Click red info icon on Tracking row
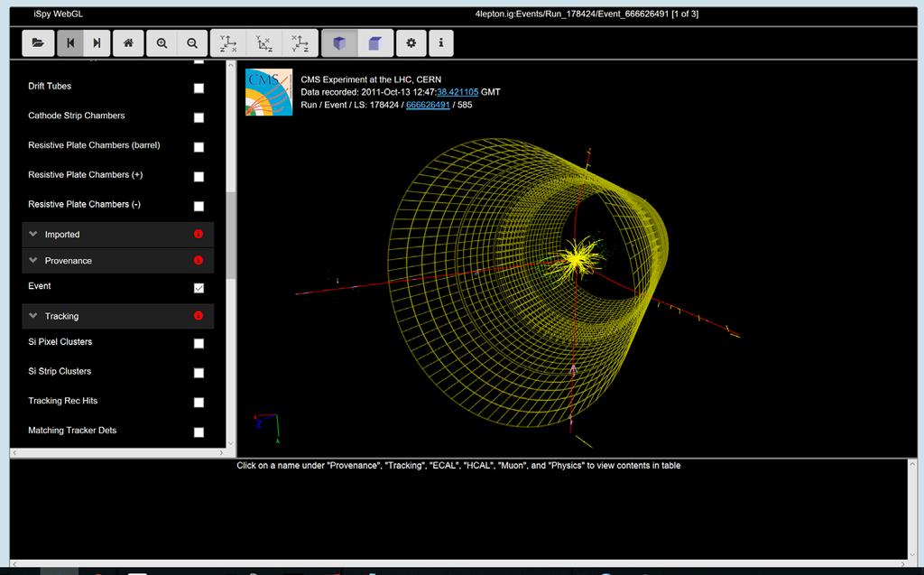 pyautogui.click(x=199, y=316)
